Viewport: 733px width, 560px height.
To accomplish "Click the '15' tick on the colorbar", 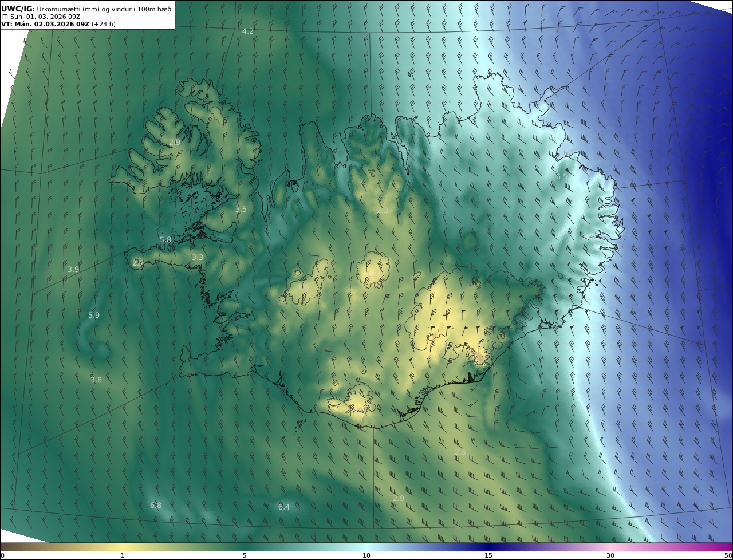I will [488, 555].
